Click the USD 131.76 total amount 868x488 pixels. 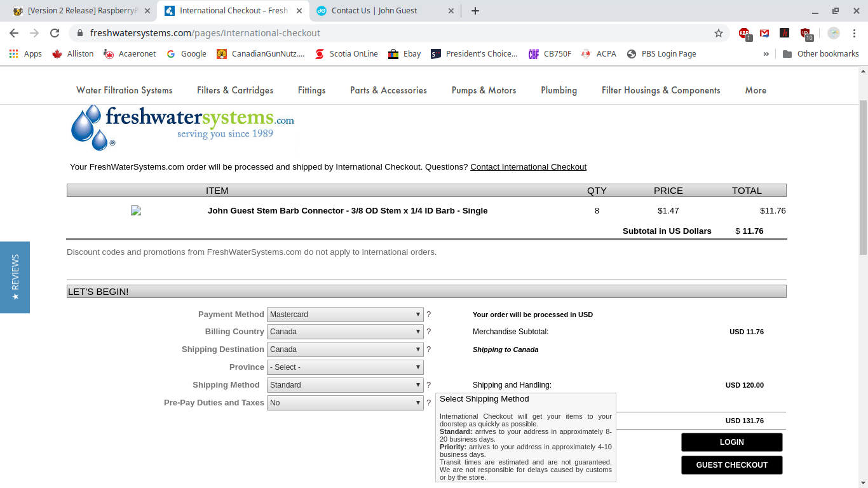tap(745, 421)
